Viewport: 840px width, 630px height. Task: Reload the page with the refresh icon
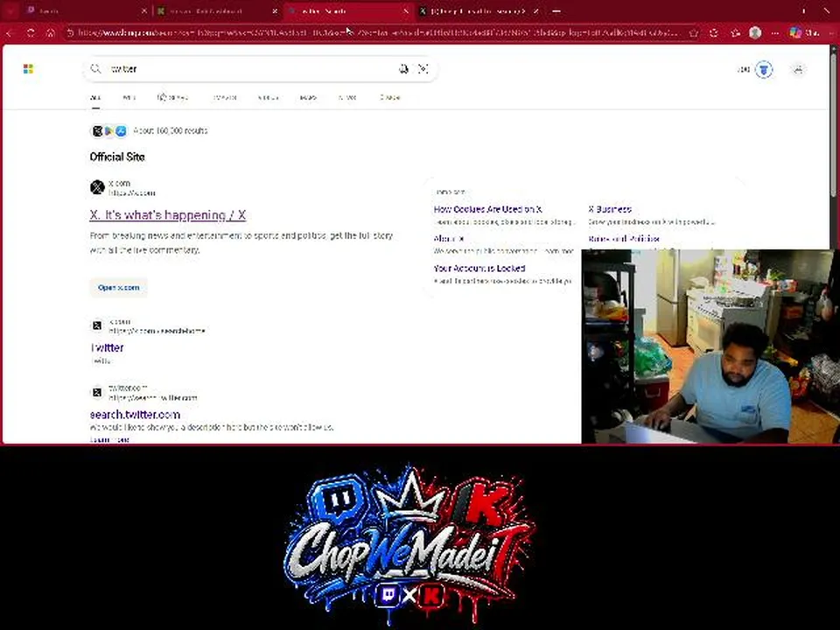click(31, 33)
